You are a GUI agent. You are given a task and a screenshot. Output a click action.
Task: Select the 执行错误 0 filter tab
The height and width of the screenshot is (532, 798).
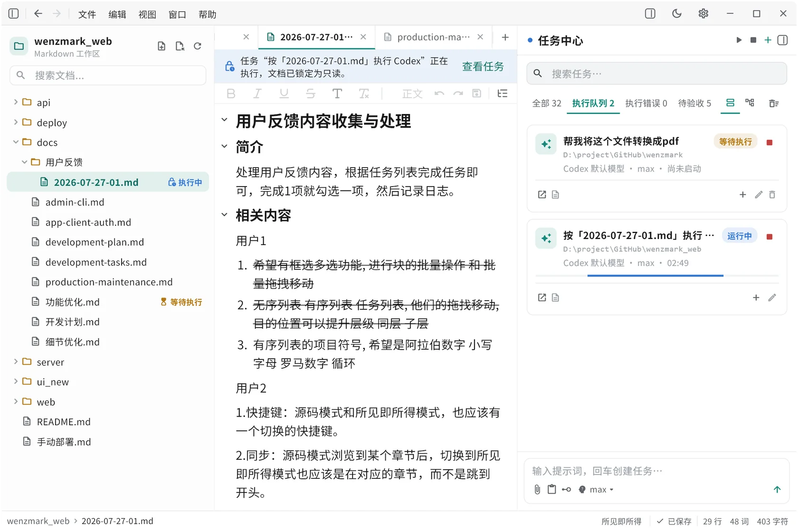pyautogui.click(x=646, y=103)
